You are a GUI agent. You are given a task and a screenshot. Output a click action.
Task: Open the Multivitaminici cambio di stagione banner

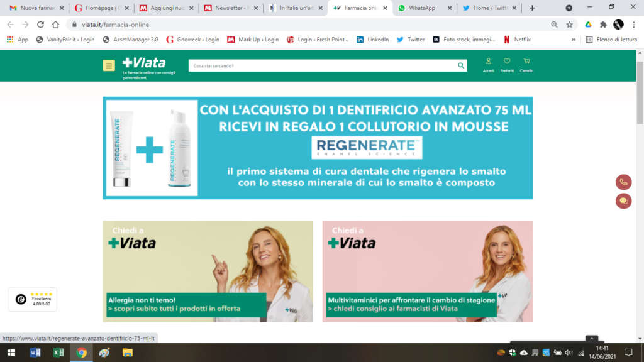click(x=428, y=271)
